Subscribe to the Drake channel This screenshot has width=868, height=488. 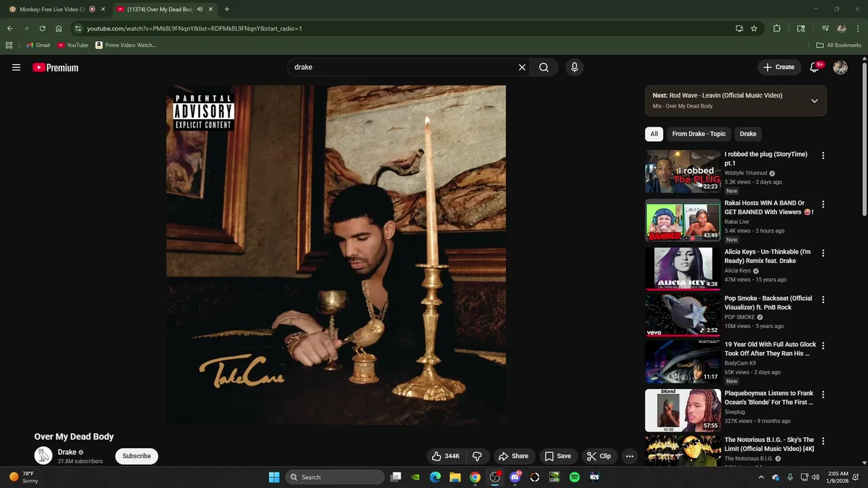point(136,456)
